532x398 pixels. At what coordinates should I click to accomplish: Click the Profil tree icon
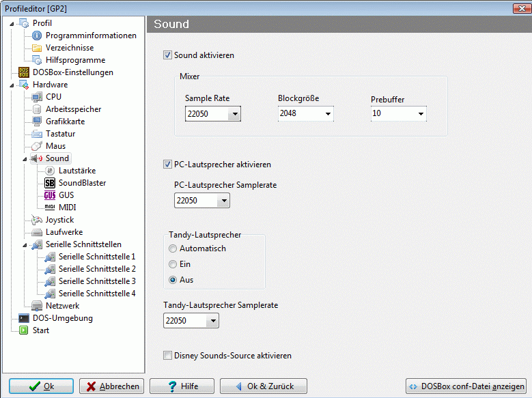pyautogui.click(x=24, y=23)
